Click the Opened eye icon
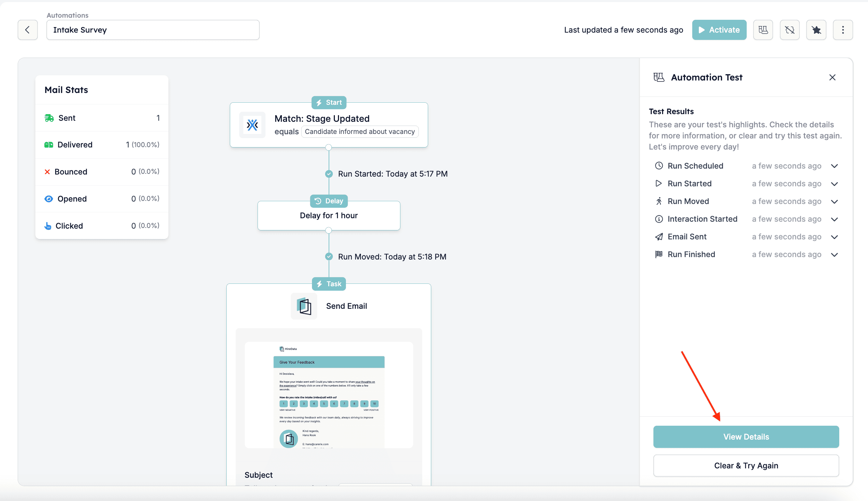This screenshot has width=868, height=501. [x=49, y=199]
